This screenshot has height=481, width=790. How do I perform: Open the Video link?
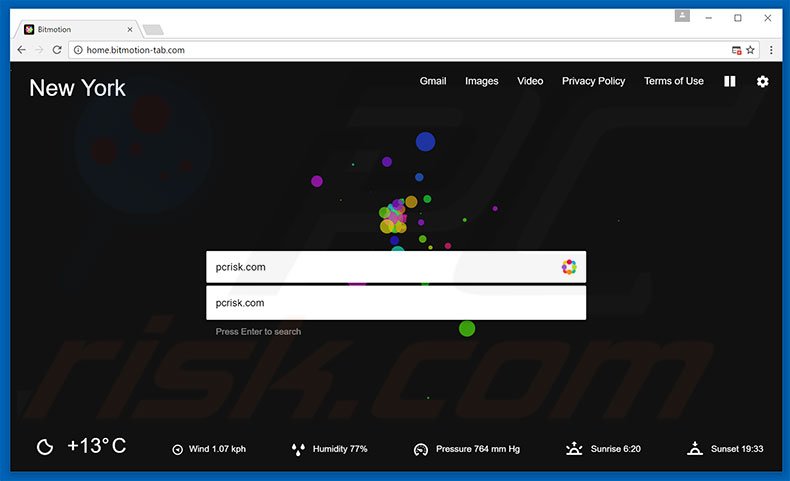tap(530, 81)
